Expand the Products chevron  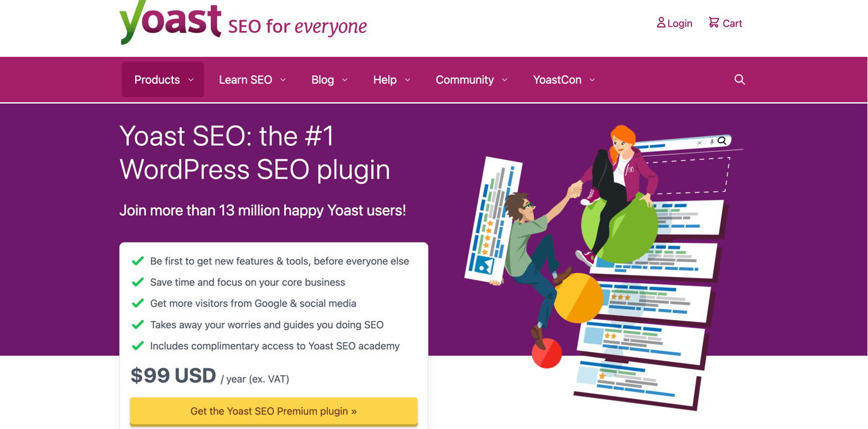(x=191, y=80)
